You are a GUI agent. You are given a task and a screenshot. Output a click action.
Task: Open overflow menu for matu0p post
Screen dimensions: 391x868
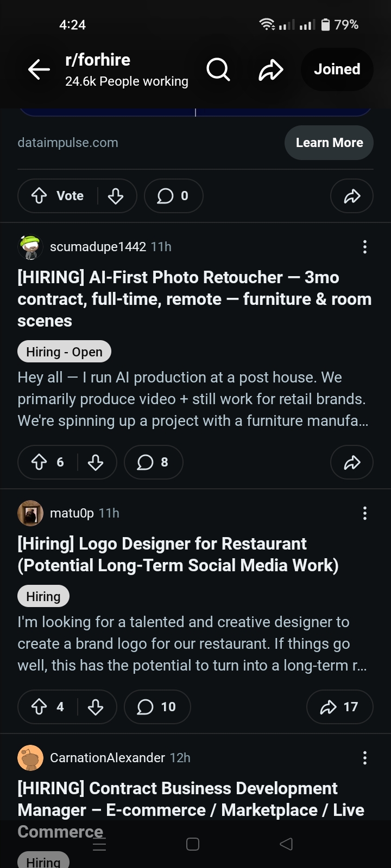point(365,513)
